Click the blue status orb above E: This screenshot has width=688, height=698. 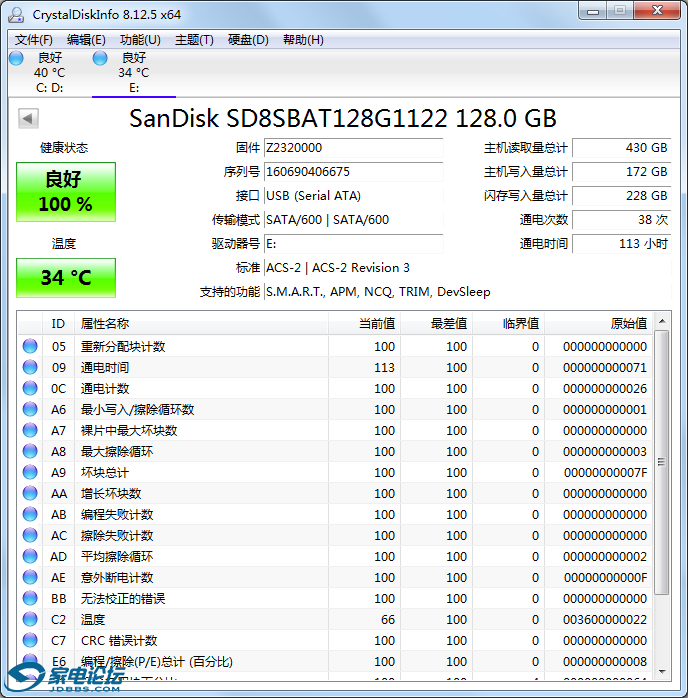point(100,58)
